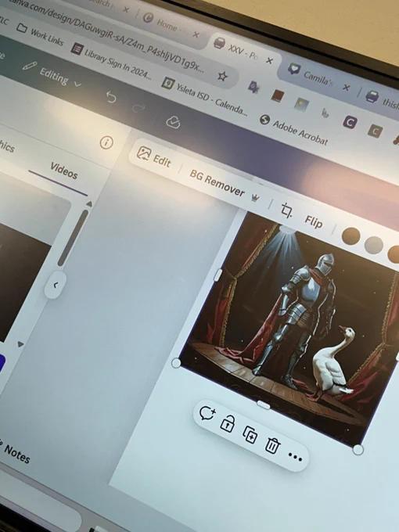Click the purple C bookmark icon
Viewport: 399px width, 532px height.
pyautogui.click(x=350, y=122)
